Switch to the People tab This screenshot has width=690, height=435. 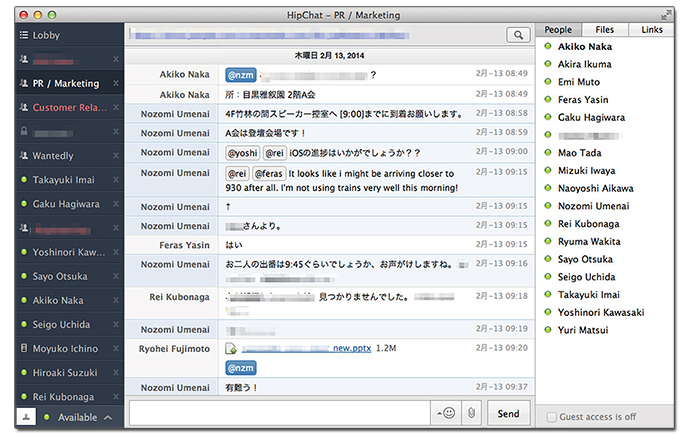click(558, 29)
